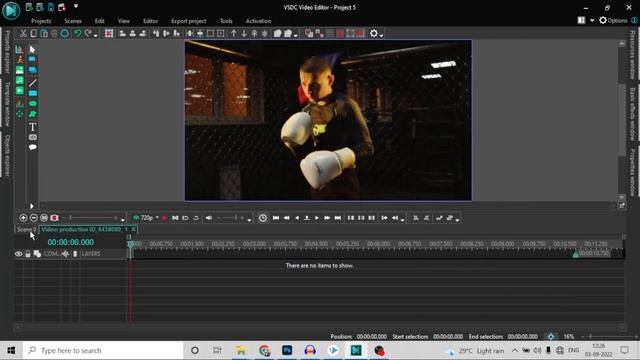Viewport: 640px width, 360px height.
Task: Select the Text tool
Action: 33,127
